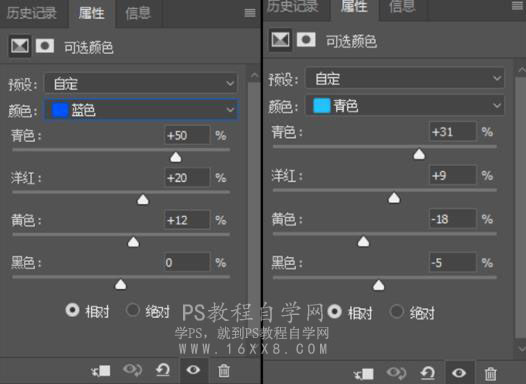Click the layer mask icon in right panel
The width and height of the screenshot is (526, 384).
(x=306, y=40)
